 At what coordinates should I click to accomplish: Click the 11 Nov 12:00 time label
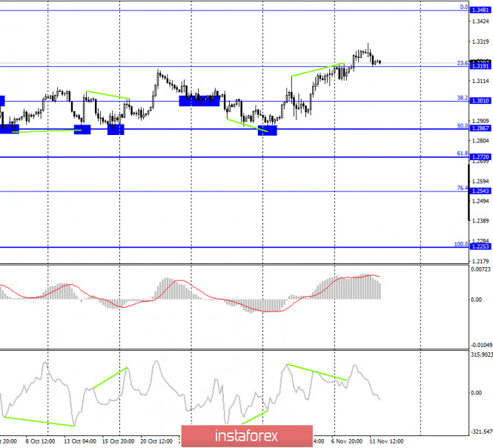pos(386,441)
